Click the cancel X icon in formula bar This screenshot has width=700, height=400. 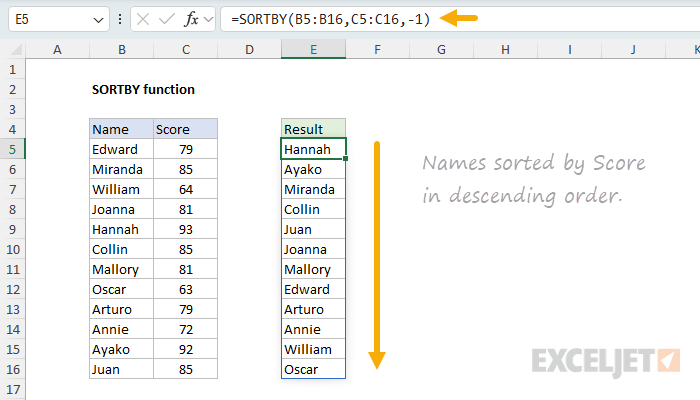[143, 19]
